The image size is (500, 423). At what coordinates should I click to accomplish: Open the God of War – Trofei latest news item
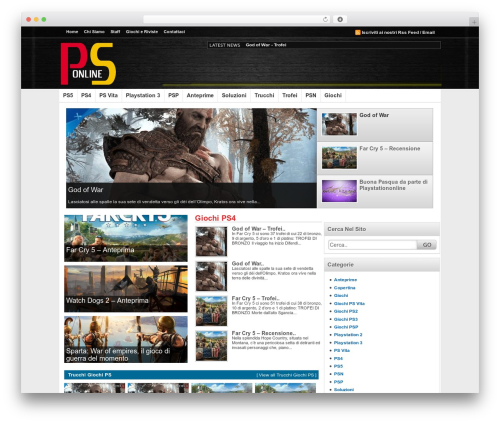pyautogui.click(x=266, y=45)
